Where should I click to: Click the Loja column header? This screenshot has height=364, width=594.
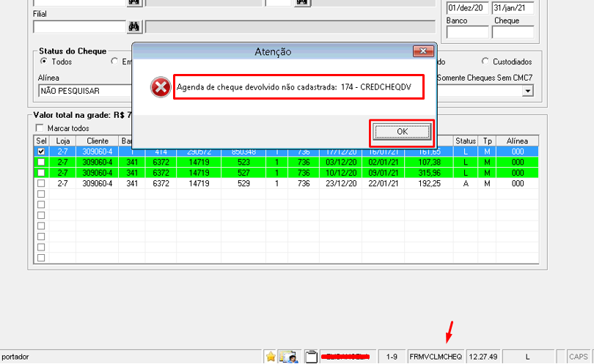62,141
